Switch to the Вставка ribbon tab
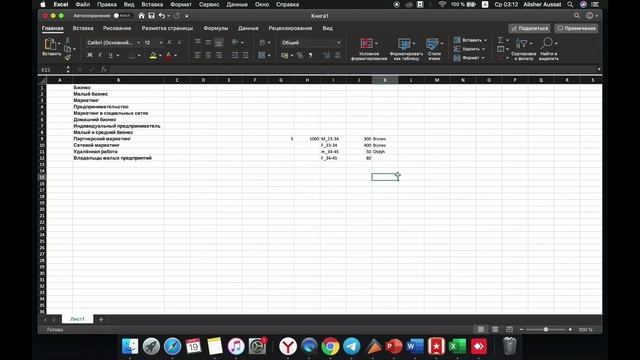640x360 pixels. point(83,28)
